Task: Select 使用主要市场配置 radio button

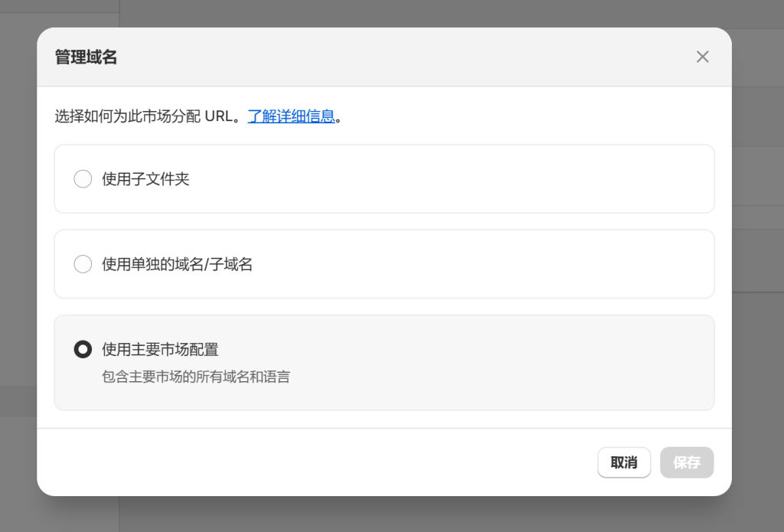Action: tap(83, 348)
